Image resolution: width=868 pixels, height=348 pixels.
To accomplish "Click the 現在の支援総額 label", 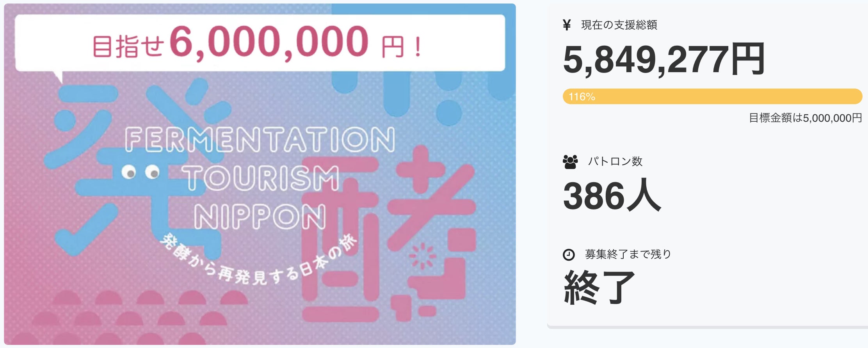I will click(x=619, y=25).
